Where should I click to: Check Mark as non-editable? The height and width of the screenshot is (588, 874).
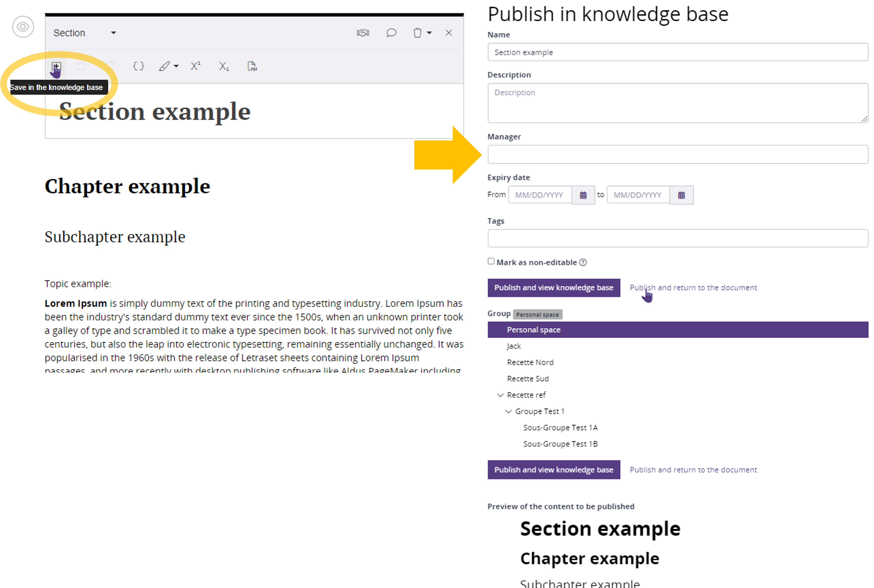(x=491, y=261)
